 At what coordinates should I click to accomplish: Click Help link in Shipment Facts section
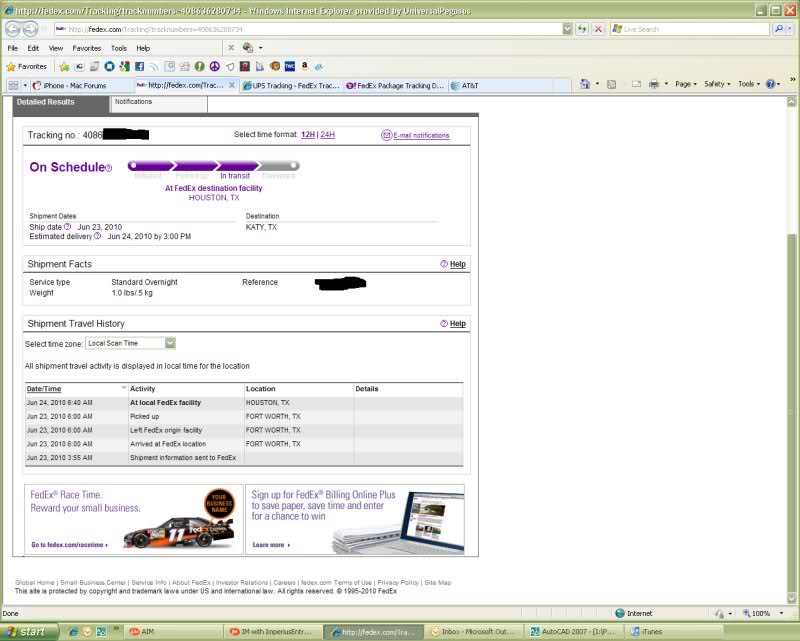(458, 264)
